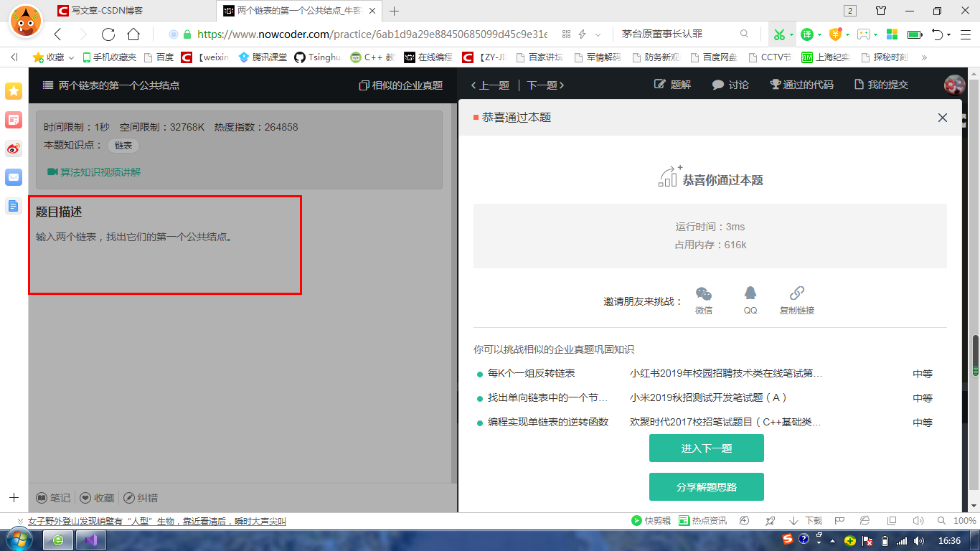Viewport: 980px width, 551px height.
Task: Click the 进入下一题 green button
Action: (706, 448)
